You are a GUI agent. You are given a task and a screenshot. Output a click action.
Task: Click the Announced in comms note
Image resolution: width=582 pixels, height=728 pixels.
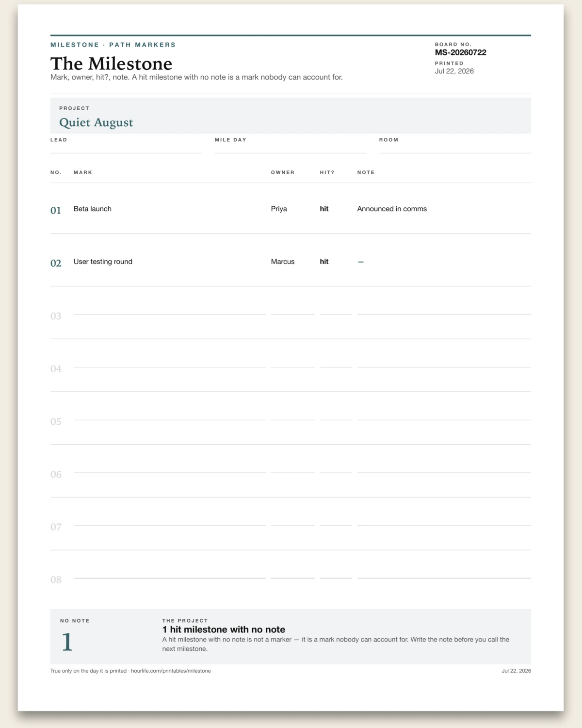coord(392,209)
